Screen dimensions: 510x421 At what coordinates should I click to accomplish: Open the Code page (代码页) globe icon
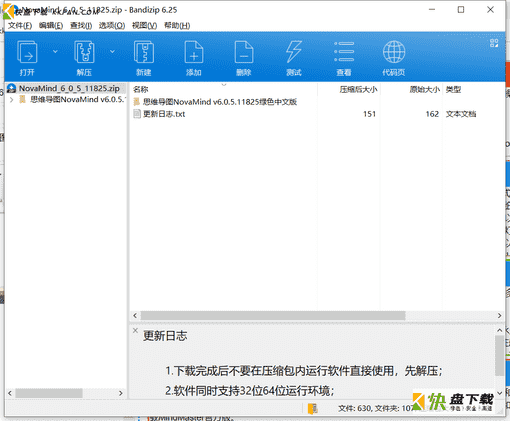tap(394, 52)
